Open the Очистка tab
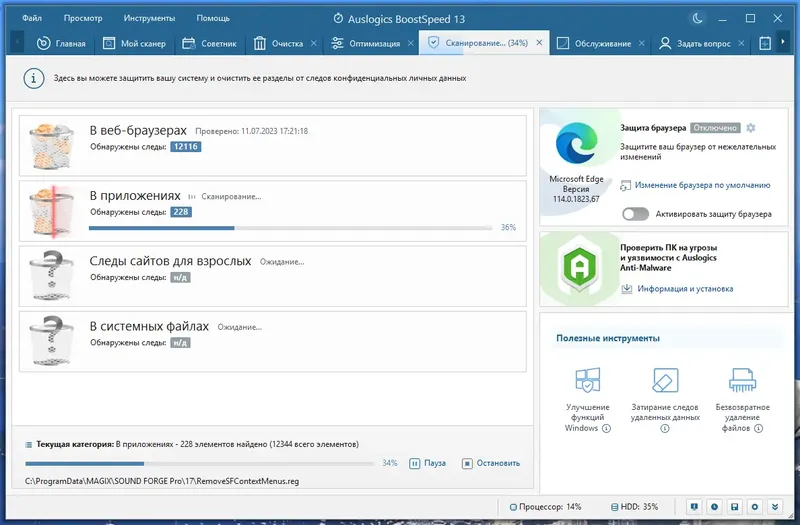Image resolution: width=800 pixels, height=525 pixels. coord(279,43)
